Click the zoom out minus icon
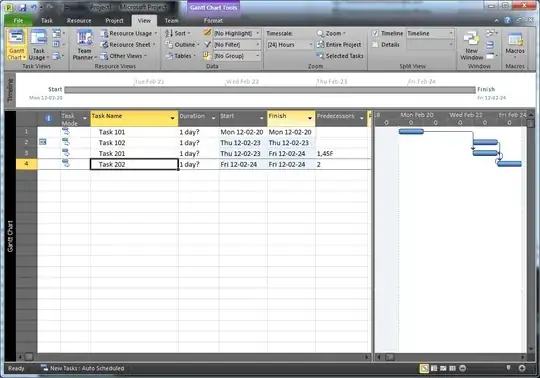The image size is (540, 378). coord(463,368)
